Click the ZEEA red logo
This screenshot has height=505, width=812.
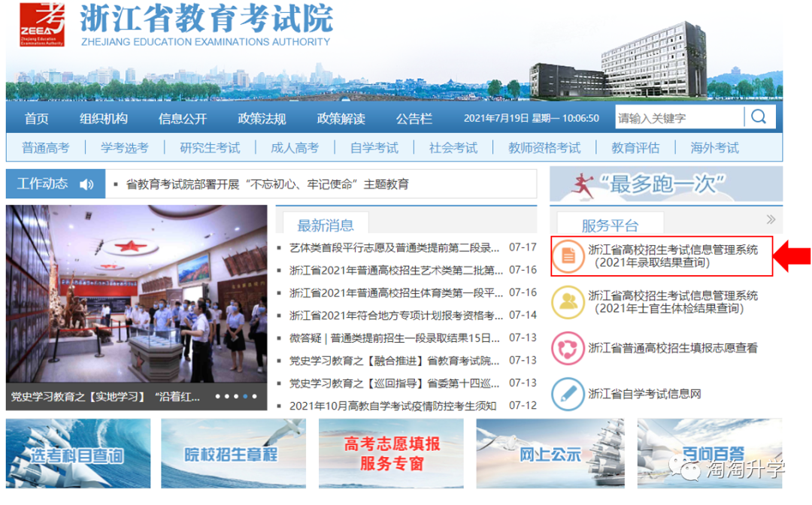tap(42, 25)
